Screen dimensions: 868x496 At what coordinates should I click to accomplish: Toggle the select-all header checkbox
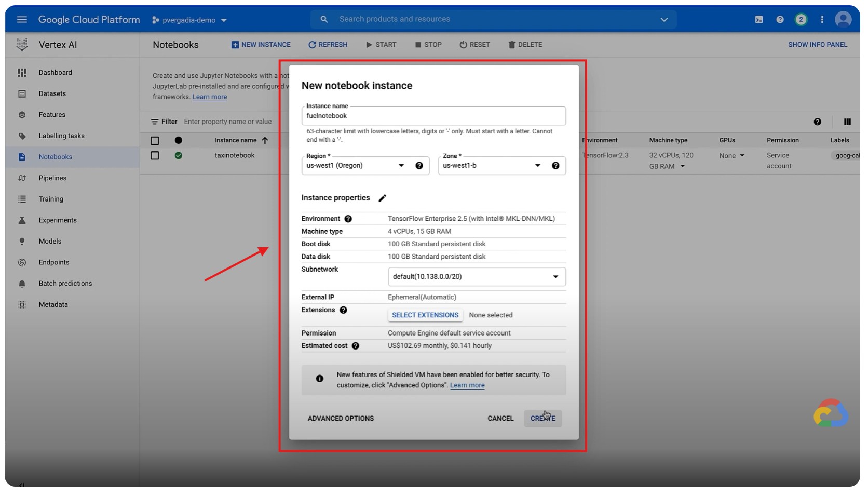pos(155,141)
